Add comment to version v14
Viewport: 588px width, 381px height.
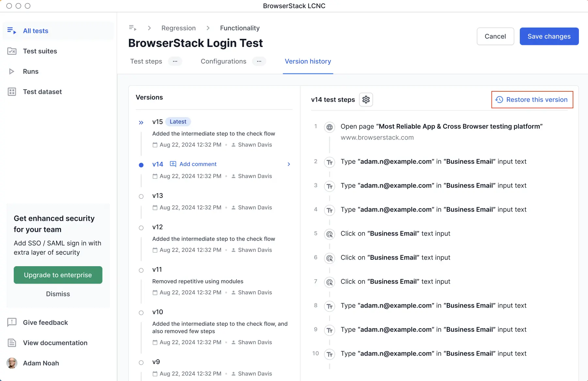tap(193, 164)
